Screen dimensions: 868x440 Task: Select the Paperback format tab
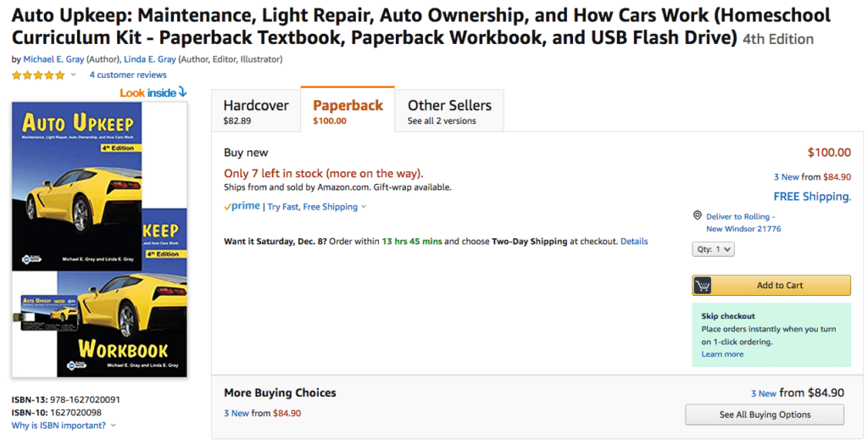[x=348, y=111]
